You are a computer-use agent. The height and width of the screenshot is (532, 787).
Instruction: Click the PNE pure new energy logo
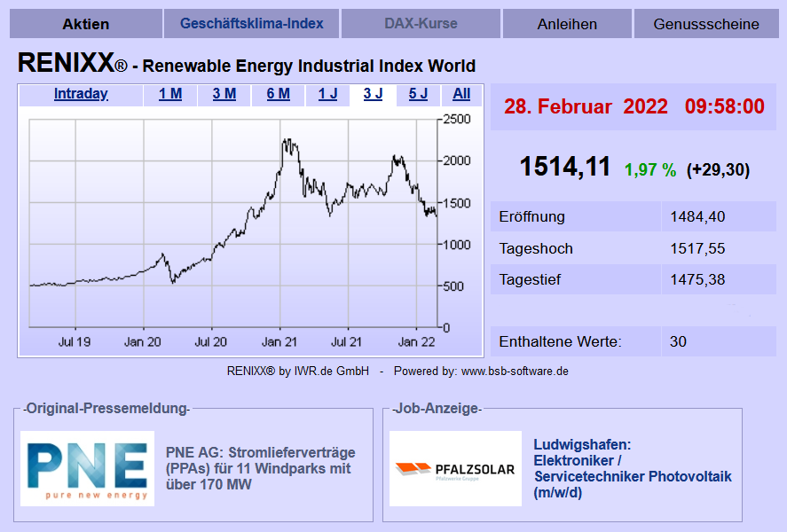click(87, 468)
